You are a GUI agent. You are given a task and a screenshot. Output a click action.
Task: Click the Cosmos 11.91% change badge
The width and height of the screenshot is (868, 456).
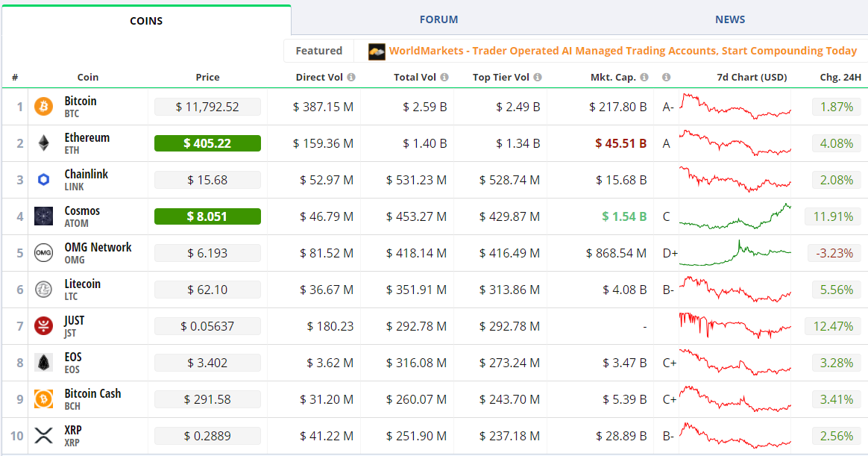coord(833,216)
